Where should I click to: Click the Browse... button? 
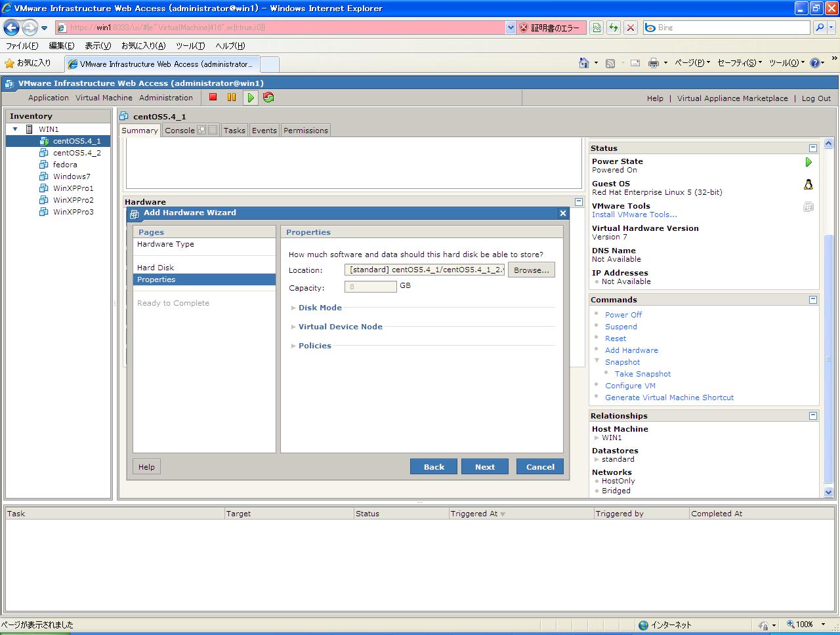pyautogui.click(x=532, y=270)
